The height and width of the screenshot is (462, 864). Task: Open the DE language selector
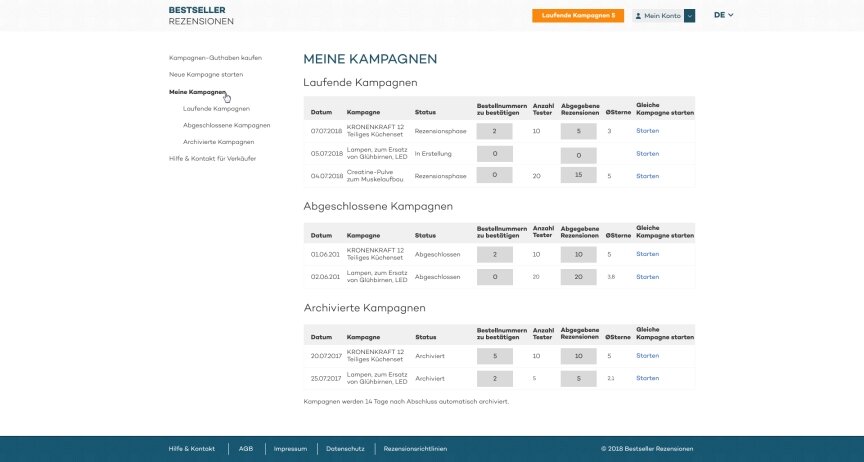[x=723, y=15]
